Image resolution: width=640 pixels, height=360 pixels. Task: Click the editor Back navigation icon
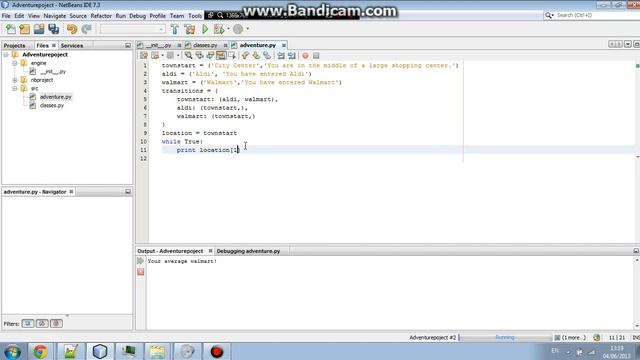click(155, 56)
